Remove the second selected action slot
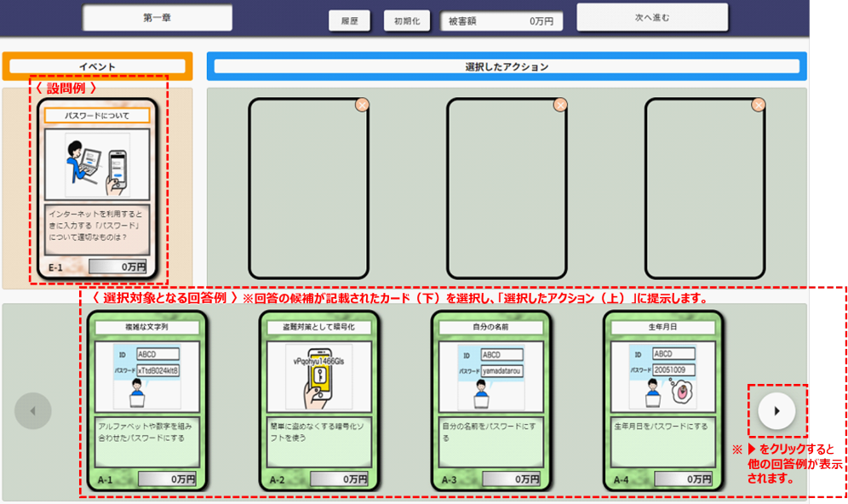The width and height of the screenshot is (848, 504). [560, 105]
